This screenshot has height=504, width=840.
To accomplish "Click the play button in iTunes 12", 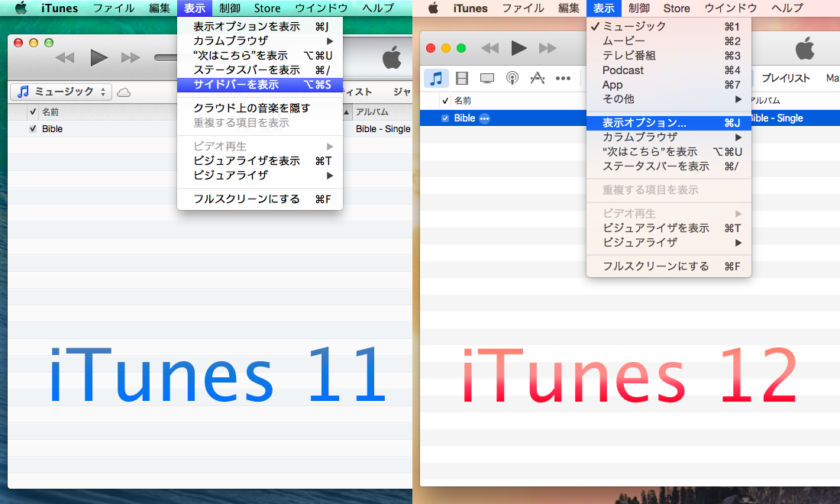I will tap(518, 48).
